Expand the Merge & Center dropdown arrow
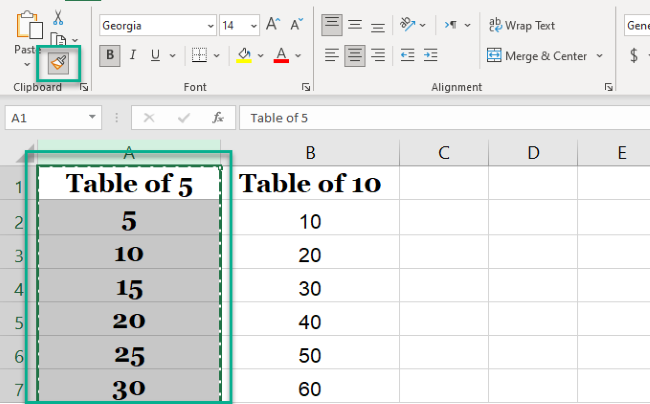The height and width of the screenshot is (404, 650). click(x=600, y=56)
